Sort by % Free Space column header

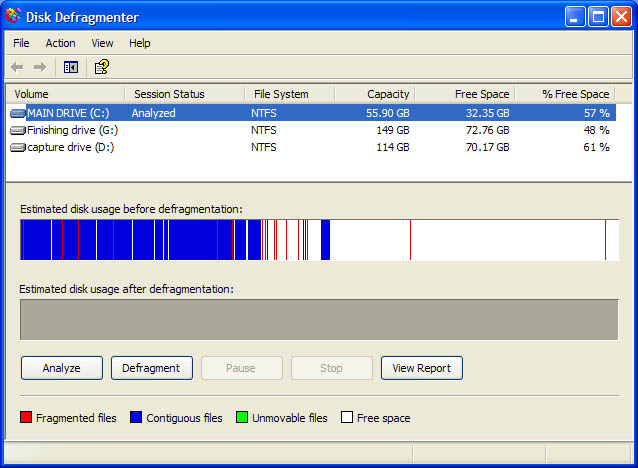(x=565, y=94)
